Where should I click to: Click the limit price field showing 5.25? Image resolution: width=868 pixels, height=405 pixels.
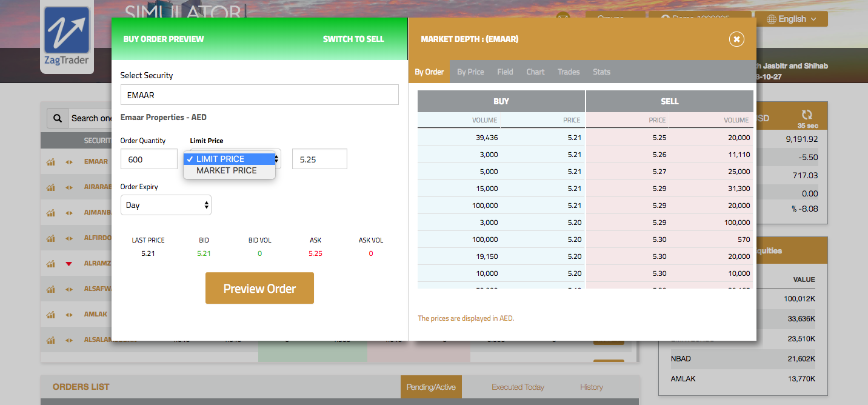click(319, 159)
